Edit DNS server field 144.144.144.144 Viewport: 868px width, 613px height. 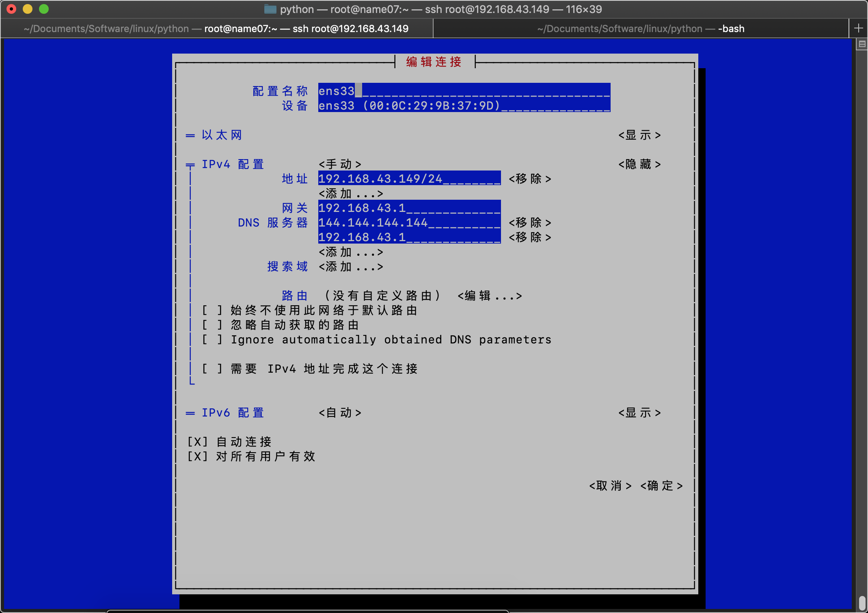tap(409, 222)
